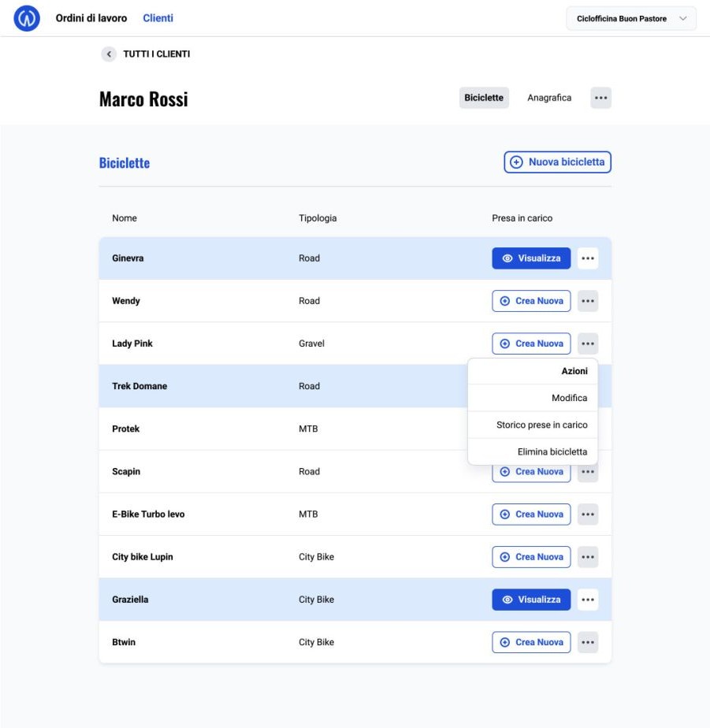Select Elimina bicicletta in the menu

(x=552, y=451)
